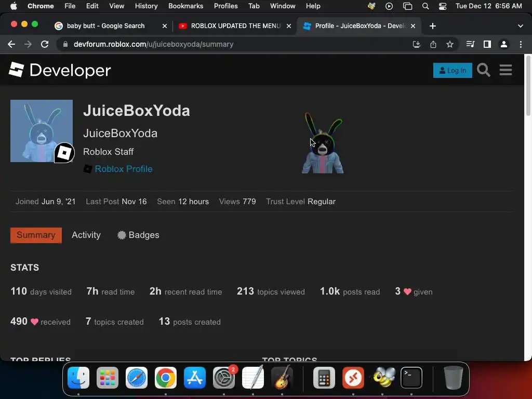532x399 pixels.
Task: Open the Window menu
Action: [283, 6]
